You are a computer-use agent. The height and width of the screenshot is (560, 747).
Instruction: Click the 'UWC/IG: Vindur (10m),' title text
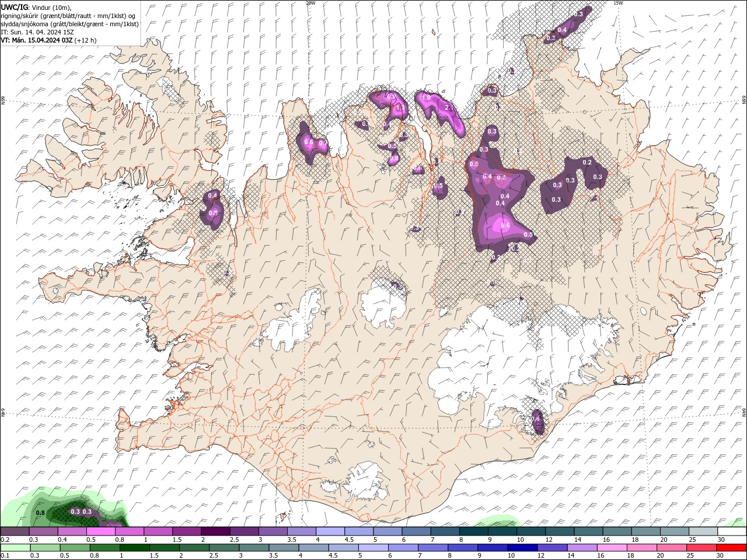(36, 6)
